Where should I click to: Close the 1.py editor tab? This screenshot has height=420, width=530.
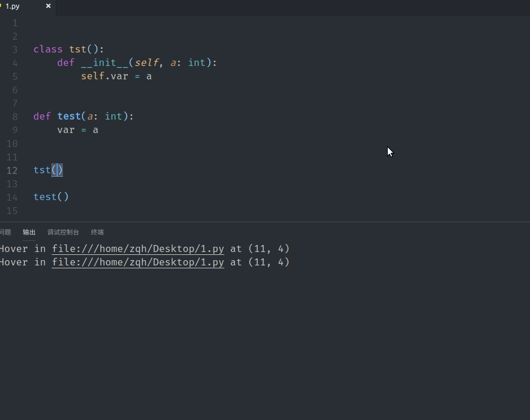pyautogui.click(x=48, y=6)
